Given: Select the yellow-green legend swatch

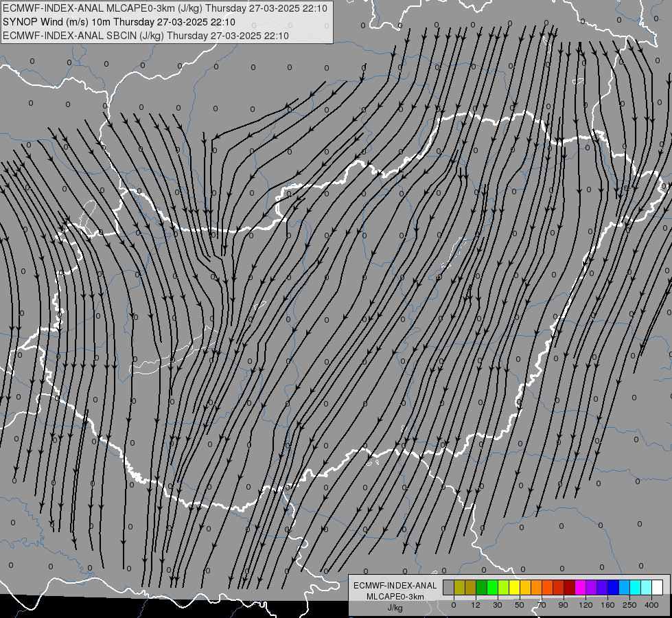Looking at the screenshot, I should coord(504,587).
